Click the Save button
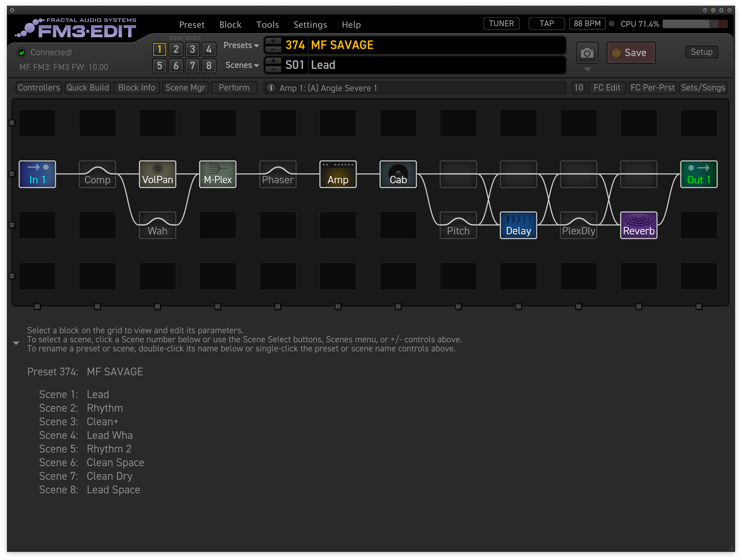 631,53
